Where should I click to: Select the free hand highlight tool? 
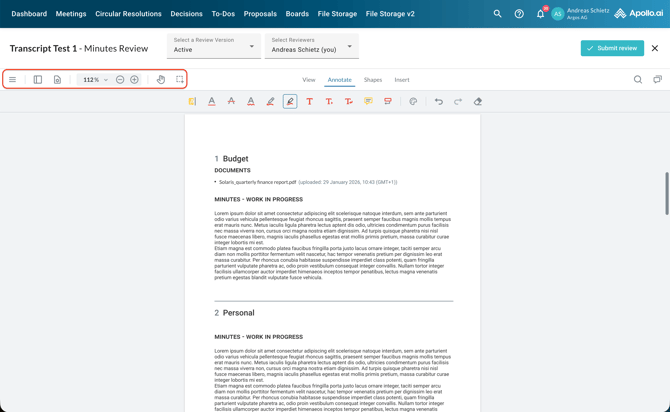[x=270, y=102]
